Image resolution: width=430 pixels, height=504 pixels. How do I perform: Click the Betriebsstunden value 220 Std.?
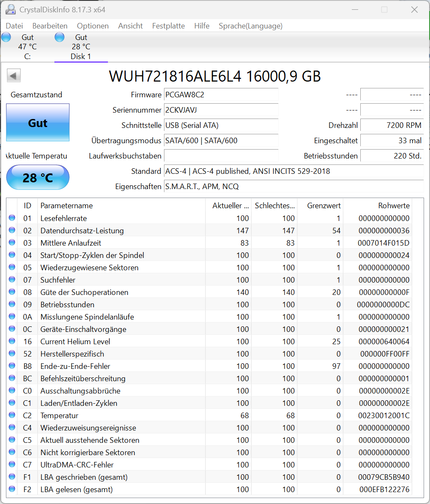point(392,156)
